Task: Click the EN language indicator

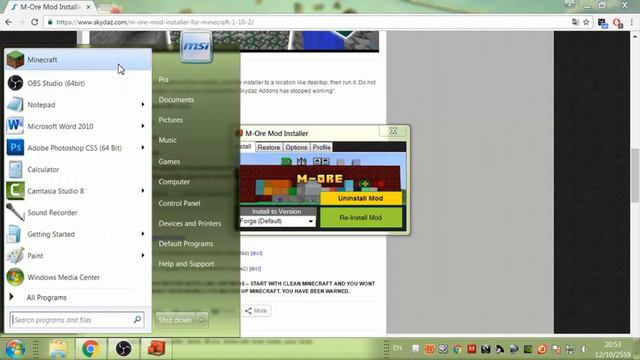Action: pos(398,348)
